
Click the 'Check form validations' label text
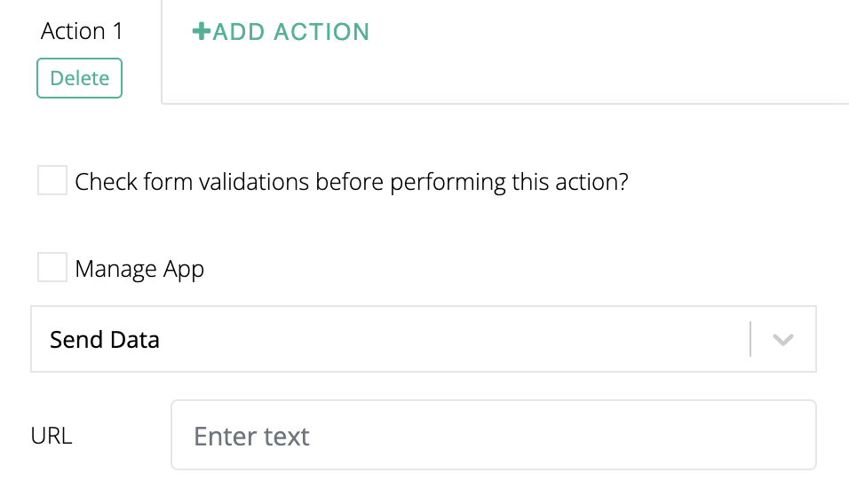(x=352, y=182)
